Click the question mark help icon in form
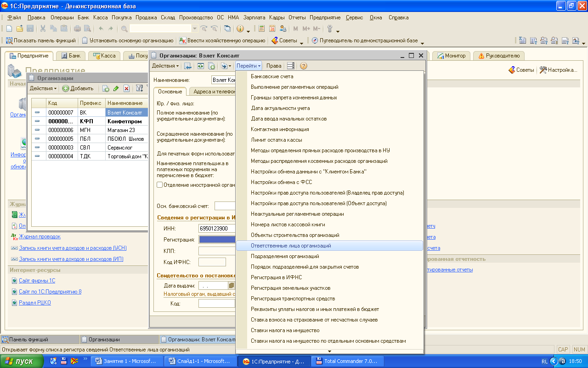This screenshot has height=368, width=588. pos(304,66)
